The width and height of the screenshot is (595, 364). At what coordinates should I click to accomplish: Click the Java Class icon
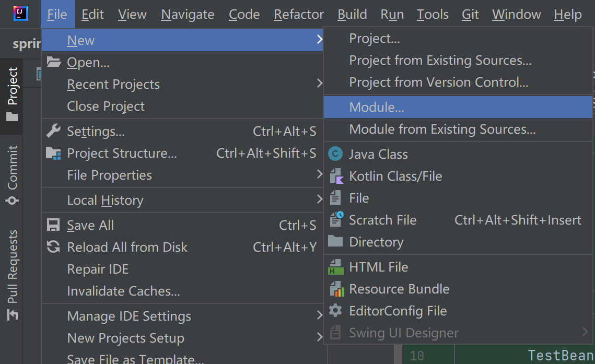click(335, 154)
